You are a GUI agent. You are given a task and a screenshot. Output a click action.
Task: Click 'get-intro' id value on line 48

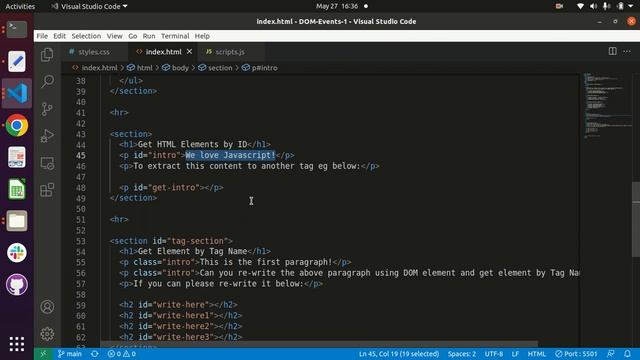[176, 187]
